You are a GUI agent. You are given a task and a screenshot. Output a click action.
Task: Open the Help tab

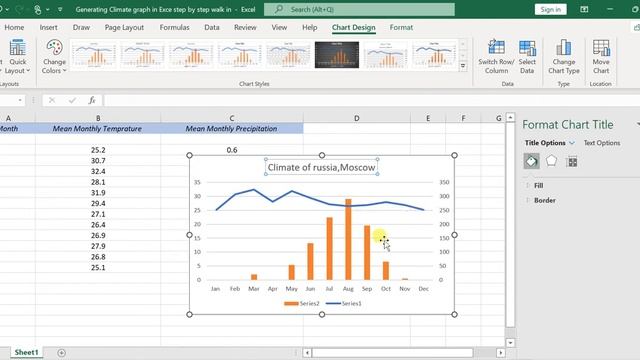click(309, 27)
